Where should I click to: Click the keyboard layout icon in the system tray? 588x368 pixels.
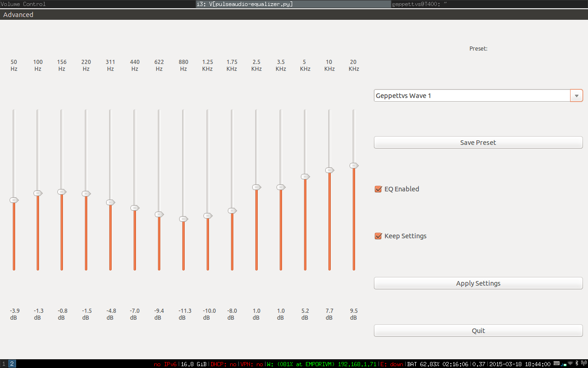pyautogui.click(x=556, y=363)
